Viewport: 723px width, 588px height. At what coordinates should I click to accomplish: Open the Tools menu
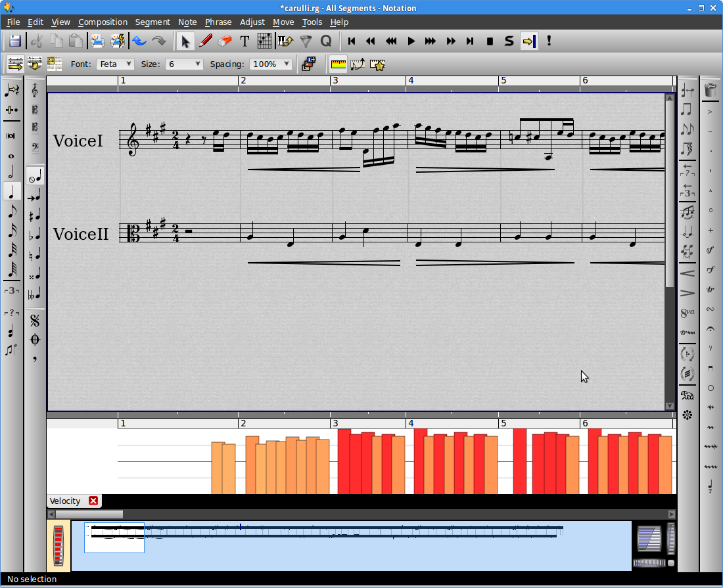pyautogui.click(x=312, y=22)
